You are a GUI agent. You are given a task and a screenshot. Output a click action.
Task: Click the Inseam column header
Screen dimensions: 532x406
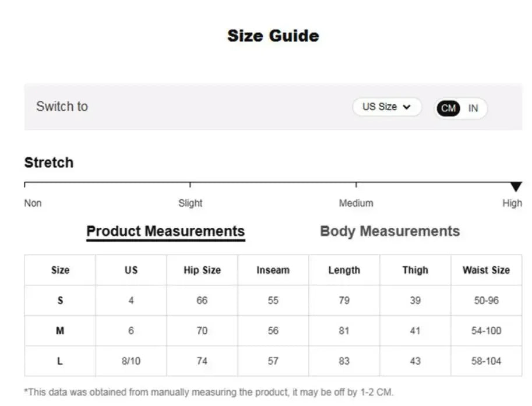[x=273, y=270]
